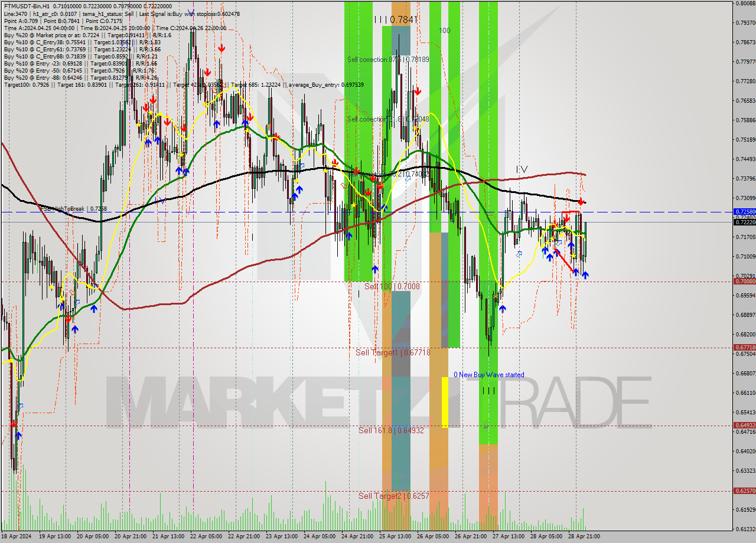Click the FTMUSDT-Bin,H1 chart title
The image size is (756, 543).
pyautogui.click(x=27, y=6)
